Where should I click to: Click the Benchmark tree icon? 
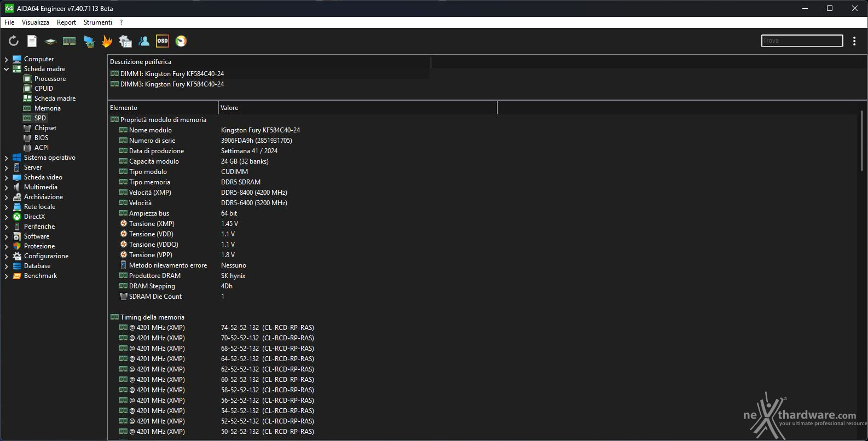17,276
